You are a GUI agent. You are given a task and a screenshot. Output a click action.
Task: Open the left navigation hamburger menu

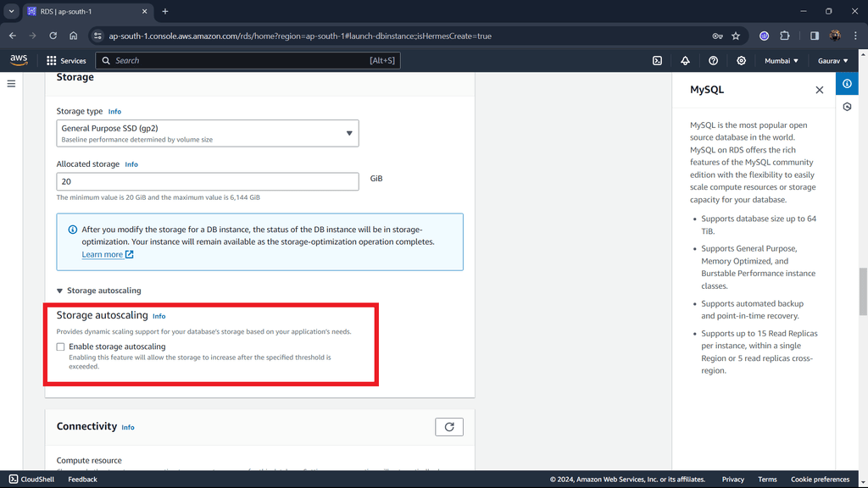pyautogui.click(x=11, y=84)
